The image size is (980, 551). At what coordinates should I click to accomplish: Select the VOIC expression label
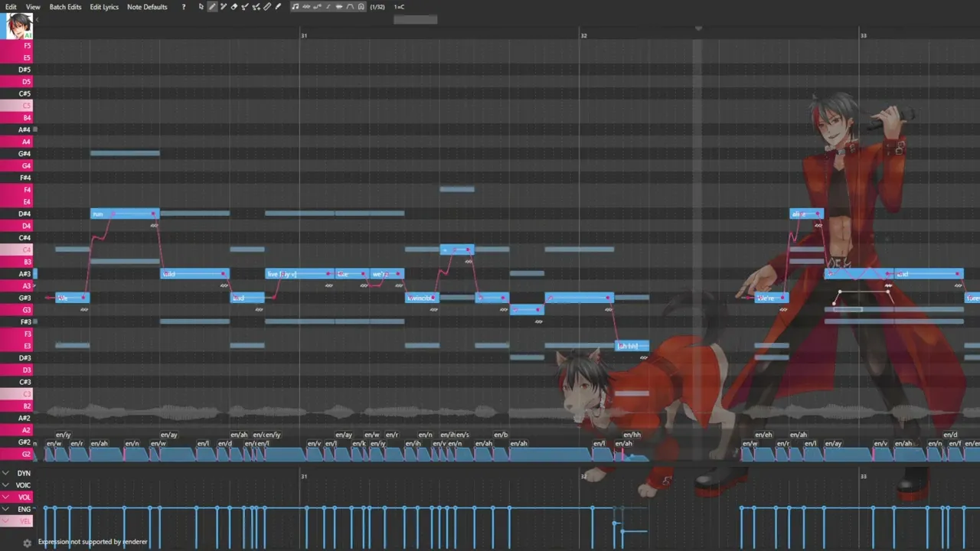pyautogui.click(x=24, y=485)
